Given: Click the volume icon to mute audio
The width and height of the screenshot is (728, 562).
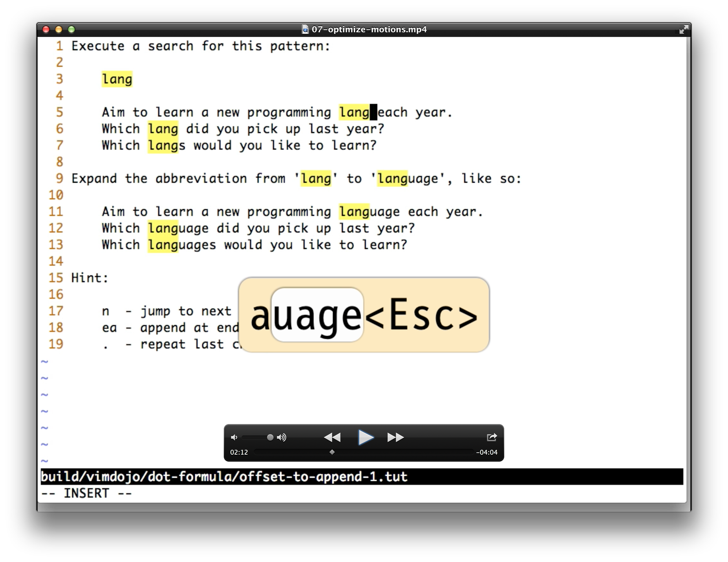Looking at the screenshot, I should point(234,437).
